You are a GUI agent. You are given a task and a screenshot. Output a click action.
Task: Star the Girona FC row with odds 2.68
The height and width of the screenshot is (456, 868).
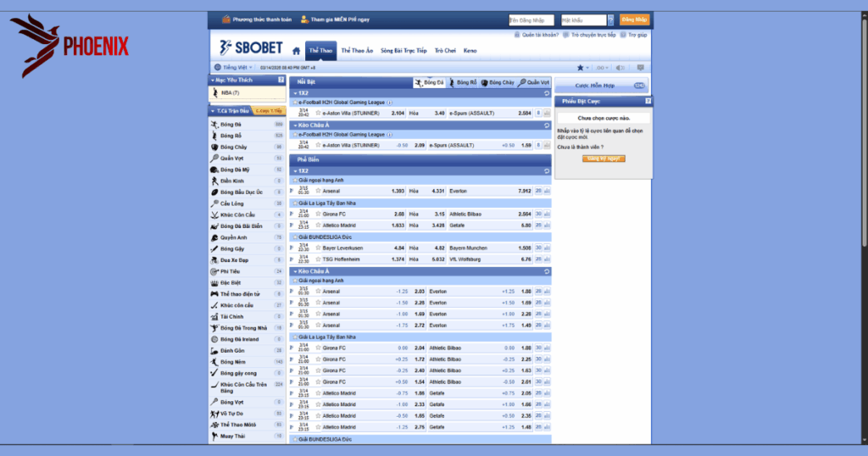click(318, 214)
